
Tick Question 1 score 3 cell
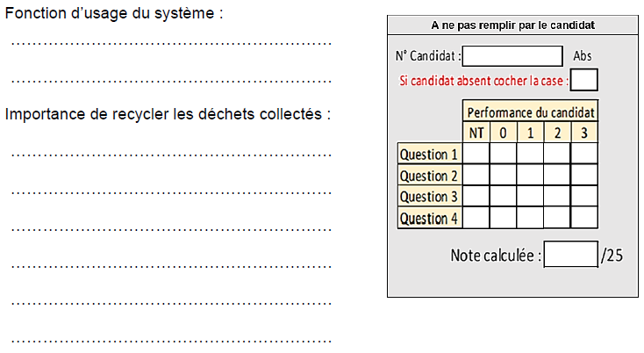(x=584, y=154)
